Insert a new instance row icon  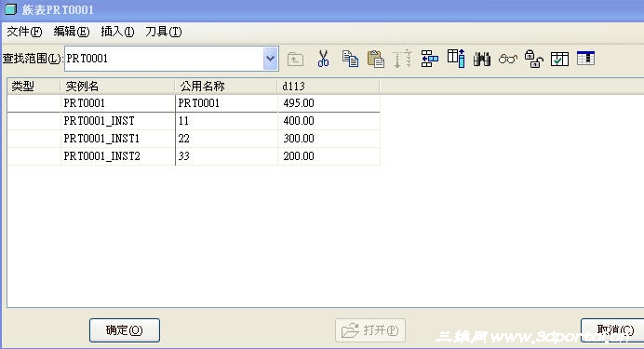click(x=430, y=59)
